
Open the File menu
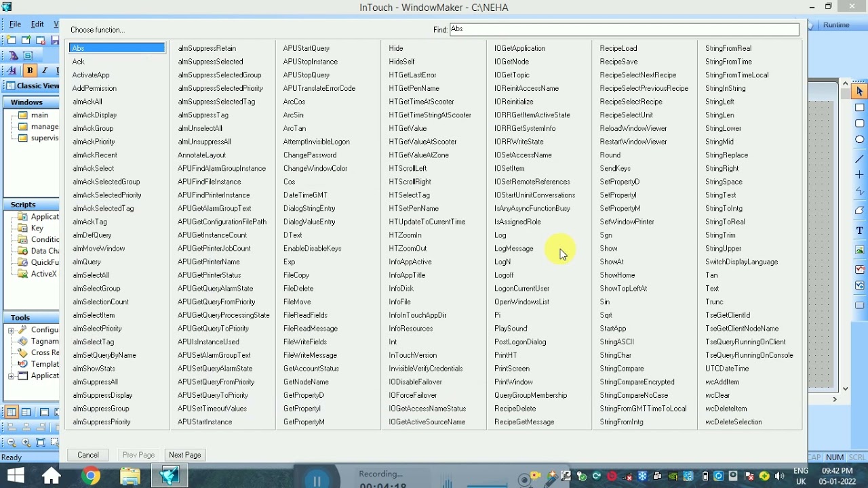click(14, 24)
